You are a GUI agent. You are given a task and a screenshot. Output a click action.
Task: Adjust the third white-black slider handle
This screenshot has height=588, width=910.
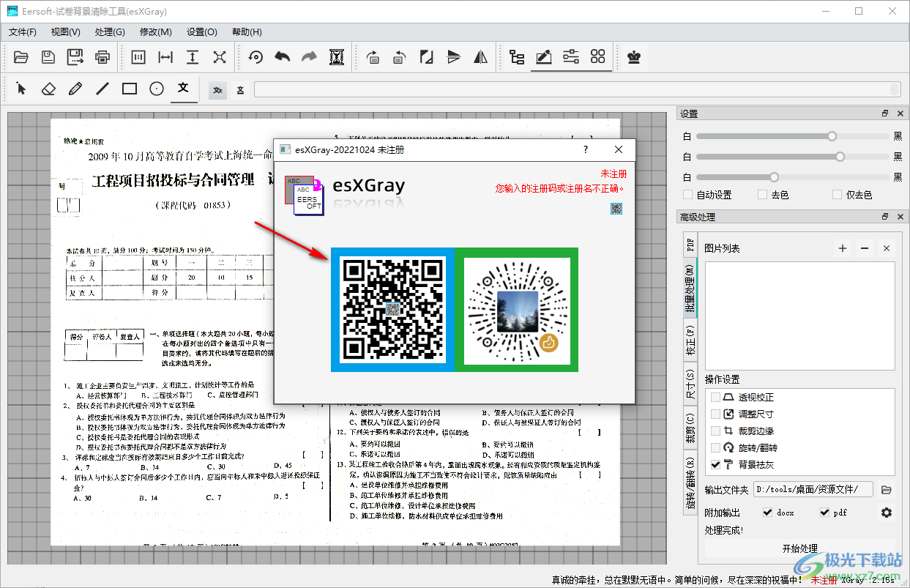(775, 177)
